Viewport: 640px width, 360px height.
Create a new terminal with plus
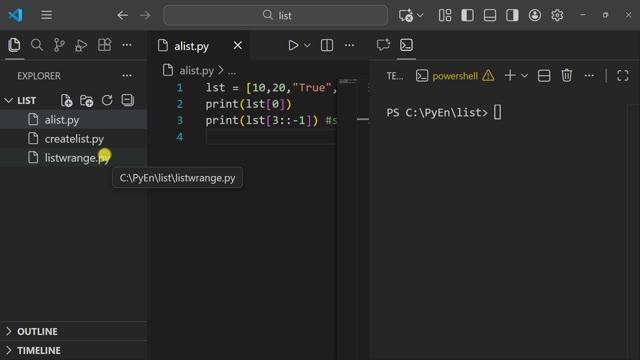tap(510, 76)
